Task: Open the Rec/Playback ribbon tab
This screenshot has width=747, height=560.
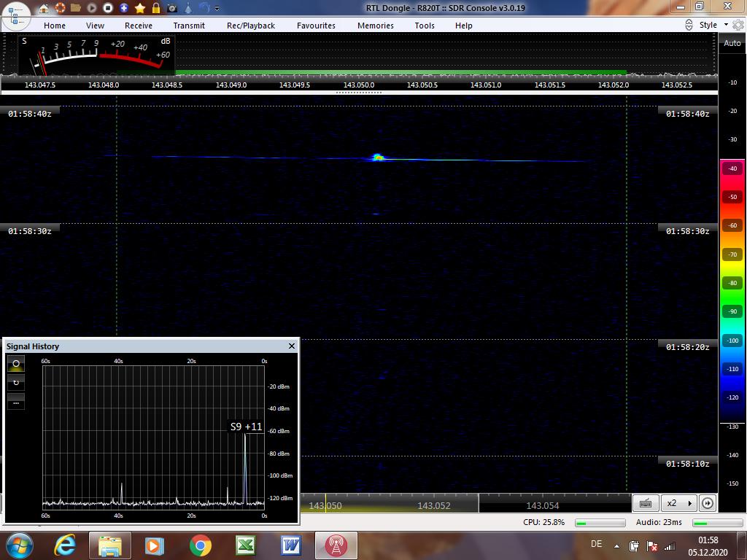Action: (251, 26)
